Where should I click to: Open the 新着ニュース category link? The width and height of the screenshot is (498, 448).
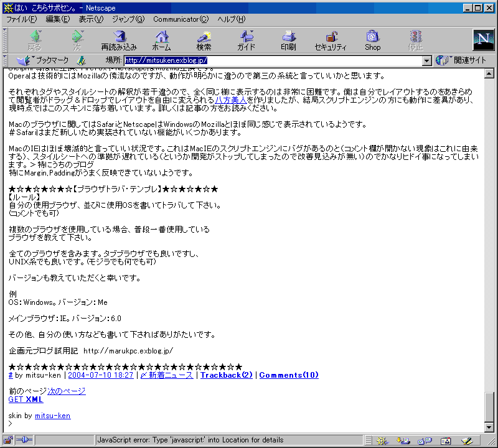pyautogui.click(x=167, y=375)
